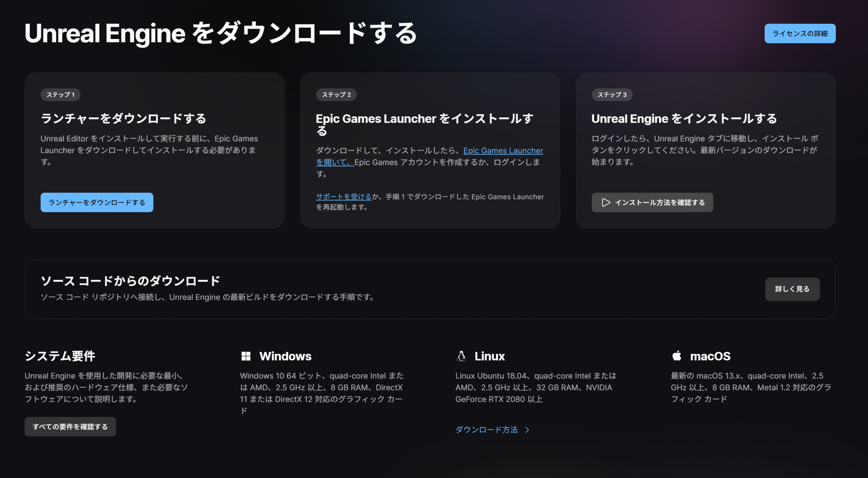The image size is (868, 478).
Task: Click the Windows logo icon
Action: (246, 356)
